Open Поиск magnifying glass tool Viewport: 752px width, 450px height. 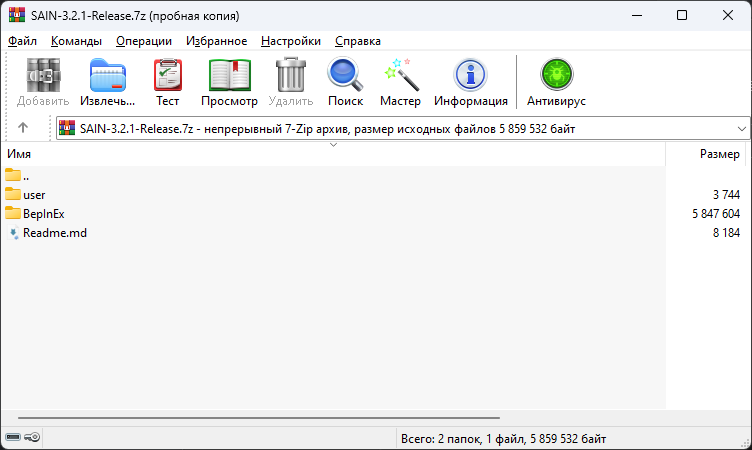[345, 74]
